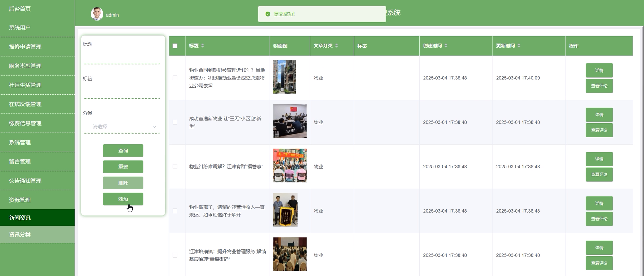Open the 分类 请选择 dropdown

122,127
